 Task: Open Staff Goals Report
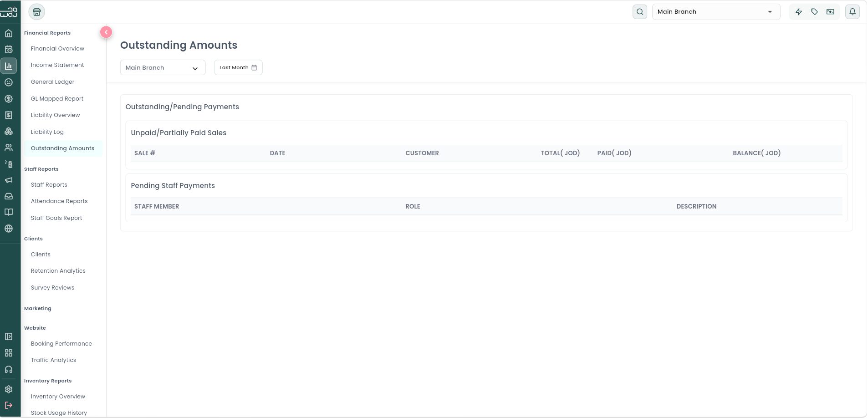tap(56, 218)
